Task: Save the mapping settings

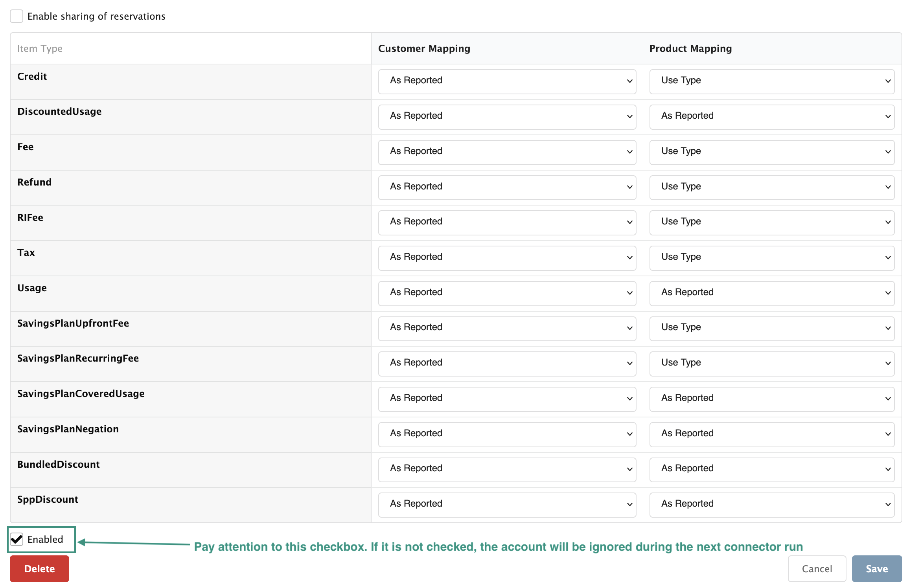Action: pyautogui.click(x=876, y=568)
